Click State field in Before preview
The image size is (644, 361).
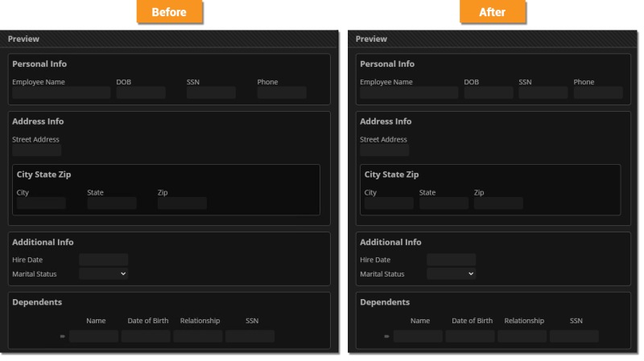pos(112,203)
